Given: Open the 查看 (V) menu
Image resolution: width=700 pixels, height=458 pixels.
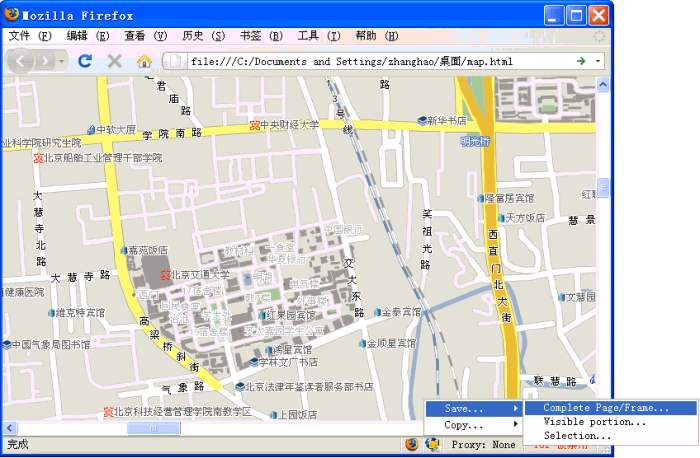Looking at the screenshot, I should tap(146, 36).
